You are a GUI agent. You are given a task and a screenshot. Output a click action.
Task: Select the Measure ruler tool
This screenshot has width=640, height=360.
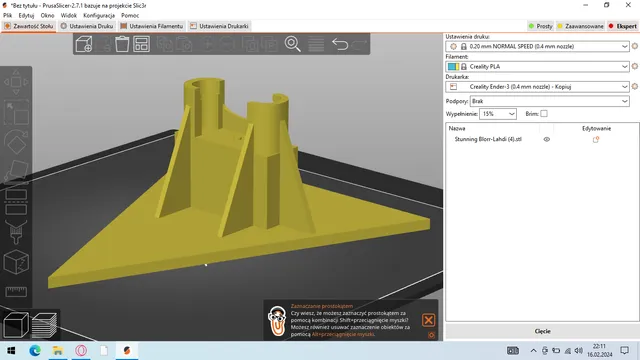click(16, 291)
